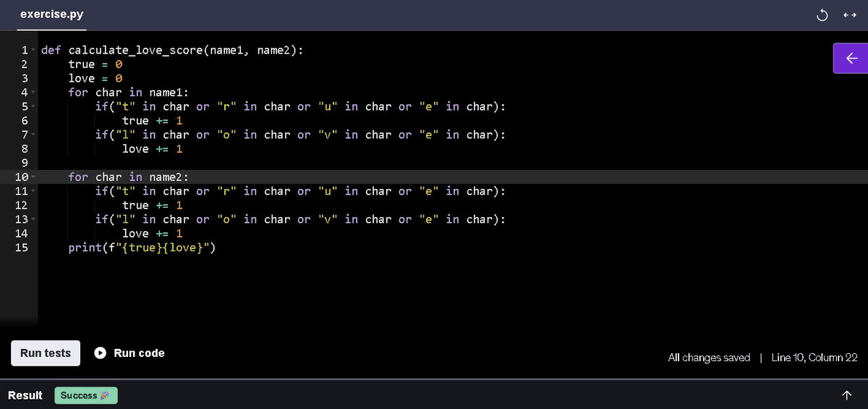Click the play icon beside Run code
868x409 pixels.
pos(101,353)
